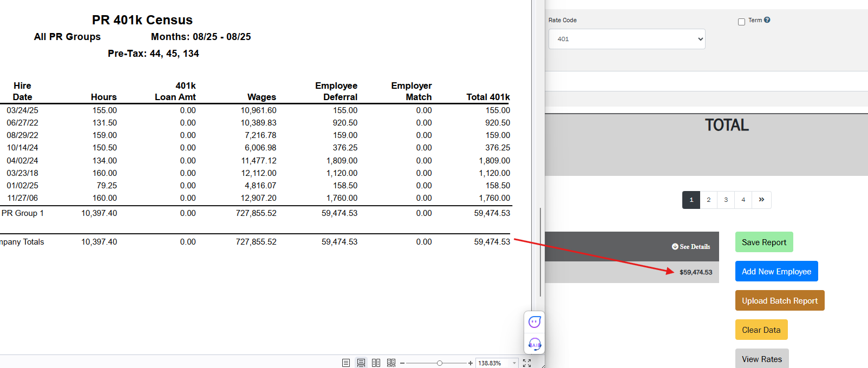Screen dimensions: 868x368
Task: Click the Save Report button
Action: (x=764, y=242)
